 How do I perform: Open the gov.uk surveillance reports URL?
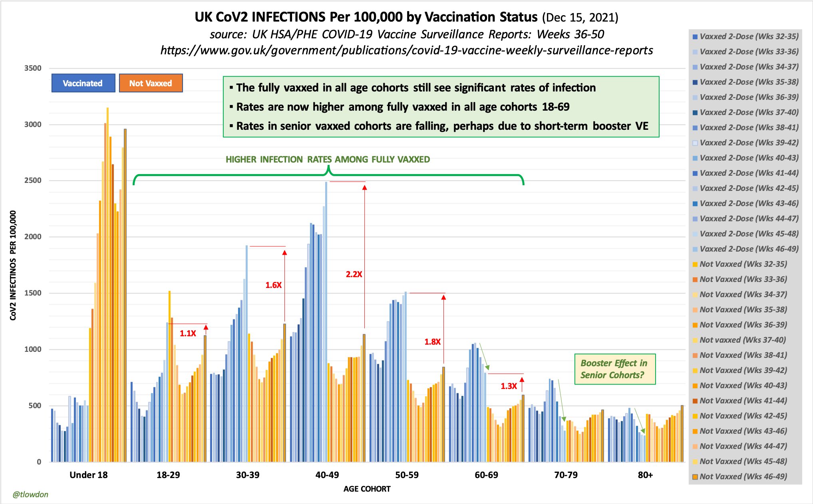click(x=406, y=50)
